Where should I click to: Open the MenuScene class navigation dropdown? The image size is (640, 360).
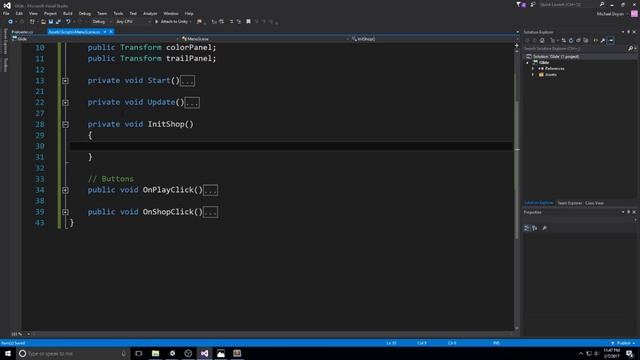[x=264, y=39]
